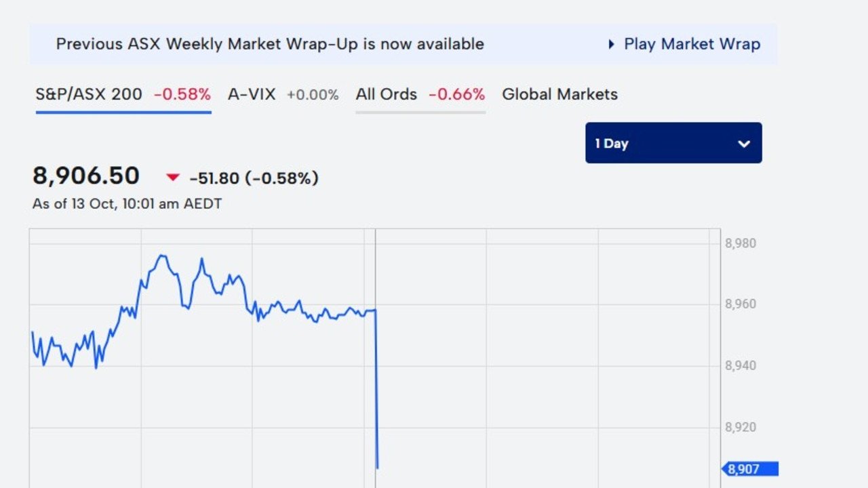Viewport: 868px width, 488px height.
Task: Click the As of 13 Oct timestamp
Action: (127, 203)
